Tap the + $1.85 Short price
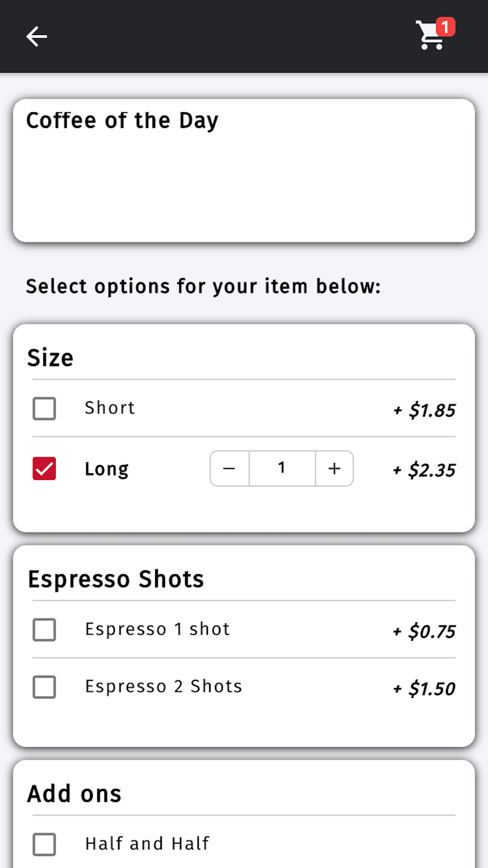This screenshot has width=488, height=868. [x=424, y=410]
